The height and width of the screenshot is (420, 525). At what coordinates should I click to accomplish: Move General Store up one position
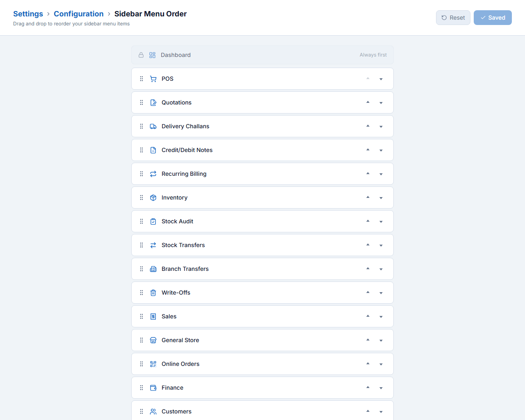point(368,340)
